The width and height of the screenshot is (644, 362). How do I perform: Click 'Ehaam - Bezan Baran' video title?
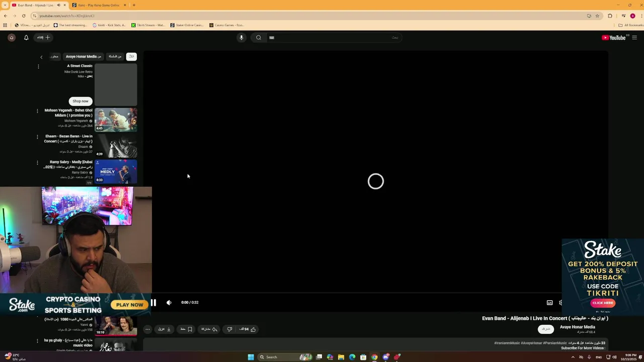tap(68, 139)
